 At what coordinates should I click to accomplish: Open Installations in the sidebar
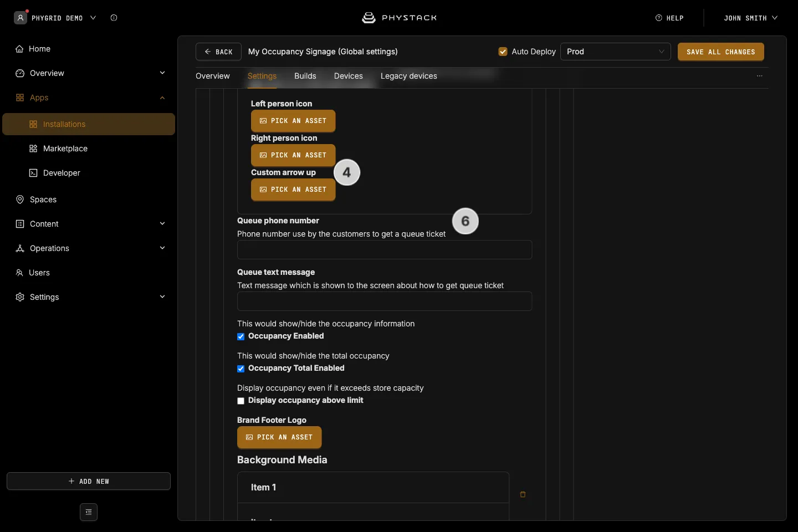pyautogui.click(x=89, y=124)
